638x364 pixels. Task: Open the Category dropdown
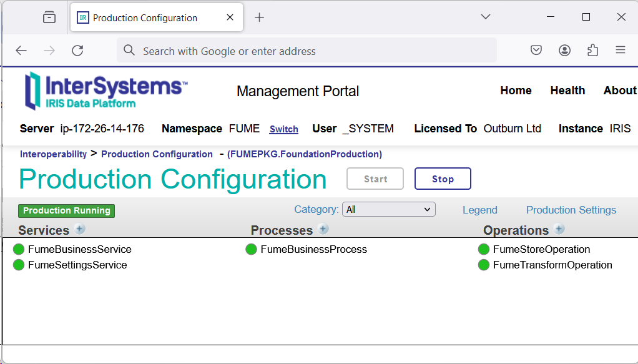tap(389, 209)
